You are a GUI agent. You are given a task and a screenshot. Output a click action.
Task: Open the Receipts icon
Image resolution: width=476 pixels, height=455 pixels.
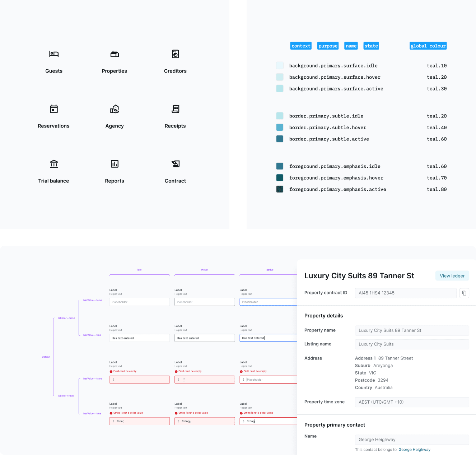pos(175,109)
